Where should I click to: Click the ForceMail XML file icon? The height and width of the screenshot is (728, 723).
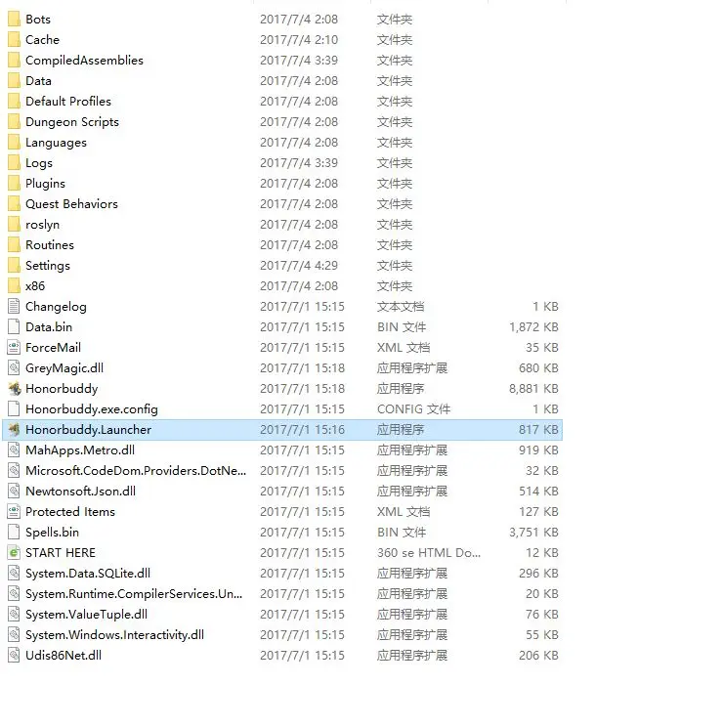14,347
